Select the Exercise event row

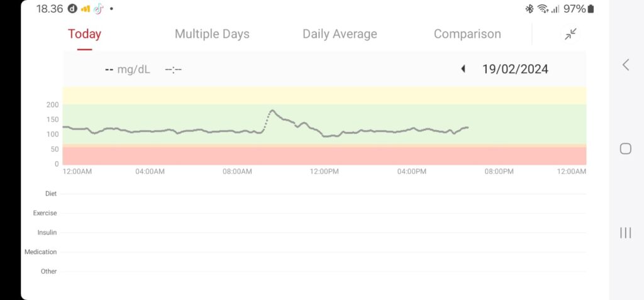[324, 213]
